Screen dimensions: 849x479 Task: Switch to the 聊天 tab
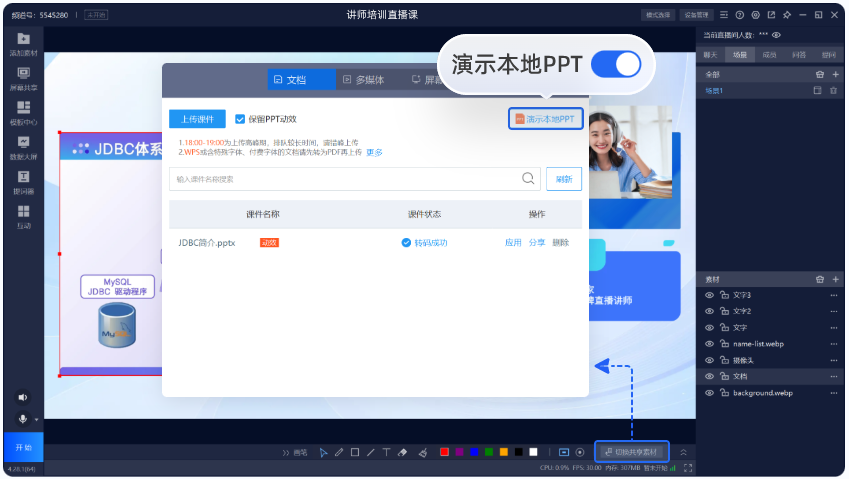pos(711,55)
